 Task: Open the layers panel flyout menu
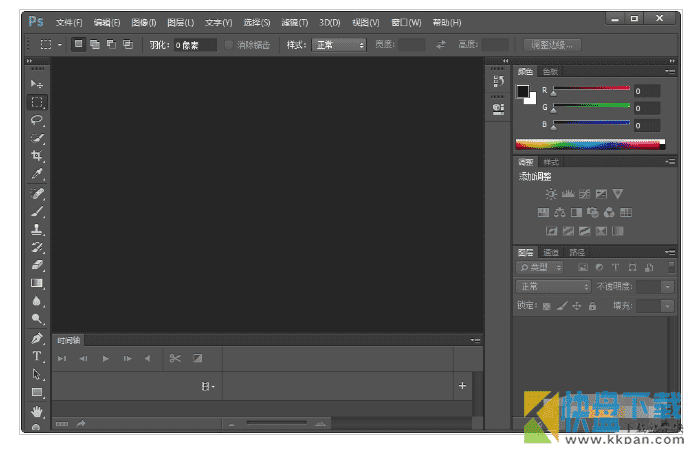pyautogui.click(x=671, y=252)
